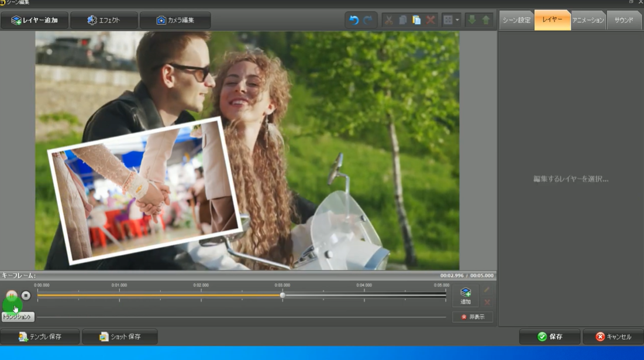Open the アニメーション tab
The height and width of the screenshot is (360, 644).
(x=588, y=20)
